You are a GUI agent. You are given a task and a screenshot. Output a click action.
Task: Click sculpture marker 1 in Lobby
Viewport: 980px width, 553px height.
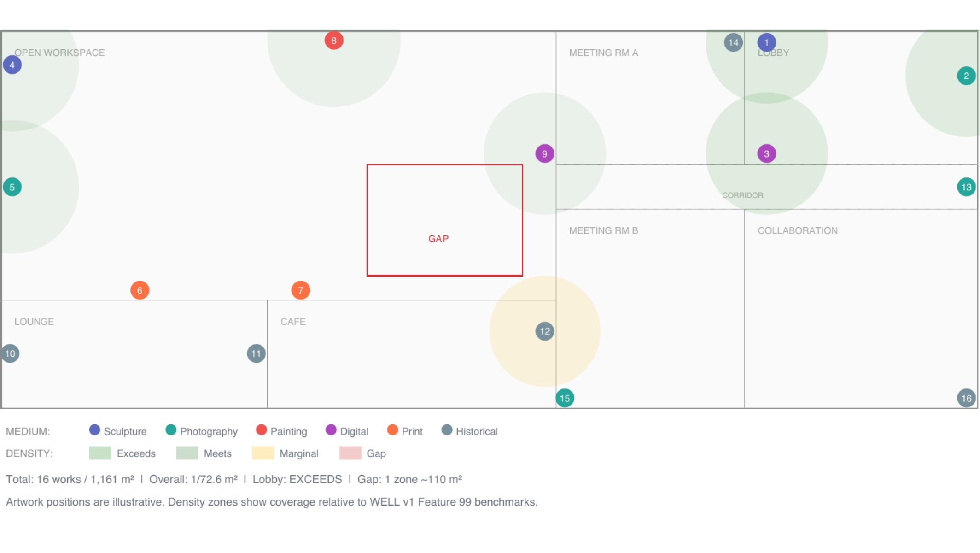click(x=767, y=43)
